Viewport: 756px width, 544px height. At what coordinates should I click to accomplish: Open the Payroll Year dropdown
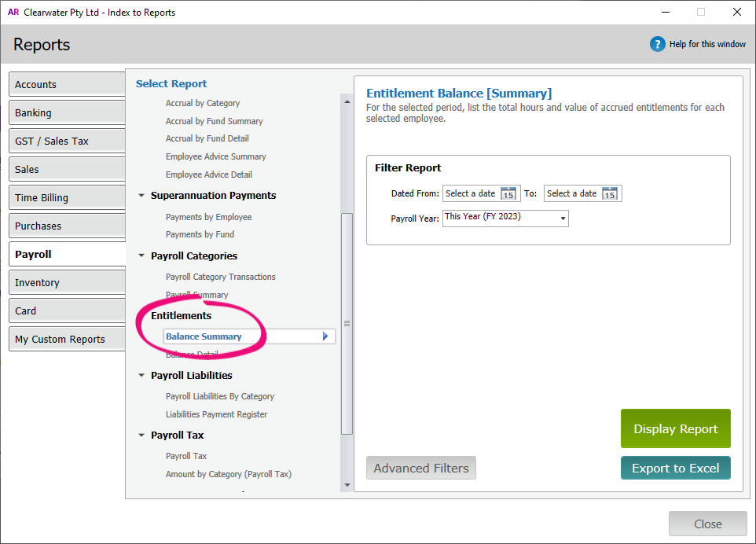[x=505, y=218]
